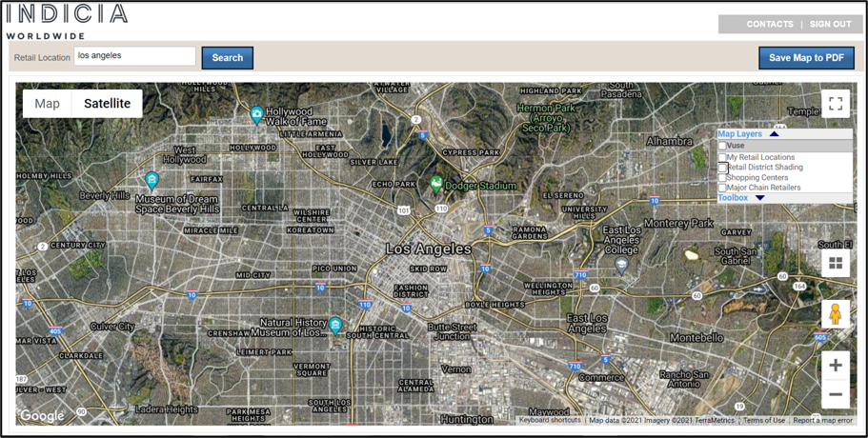Viewport: 868px width, 438px height.
Task: Click the Culver City map label
Action: click(112, 327)
